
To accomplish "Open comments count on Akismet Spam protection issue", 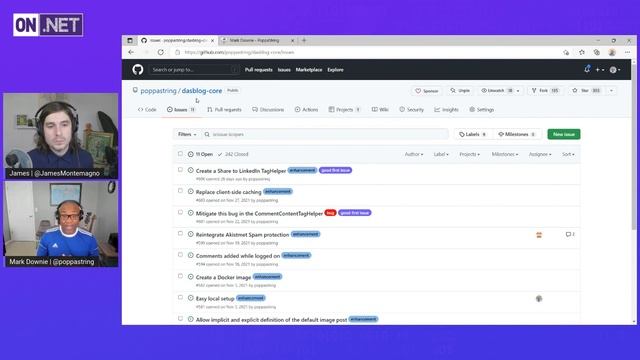I will (570, 234).
